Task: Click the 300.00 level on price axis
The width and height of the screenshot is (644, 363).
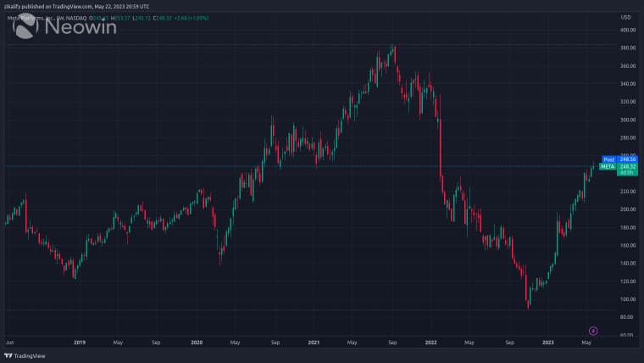Action: pos(627,120)
